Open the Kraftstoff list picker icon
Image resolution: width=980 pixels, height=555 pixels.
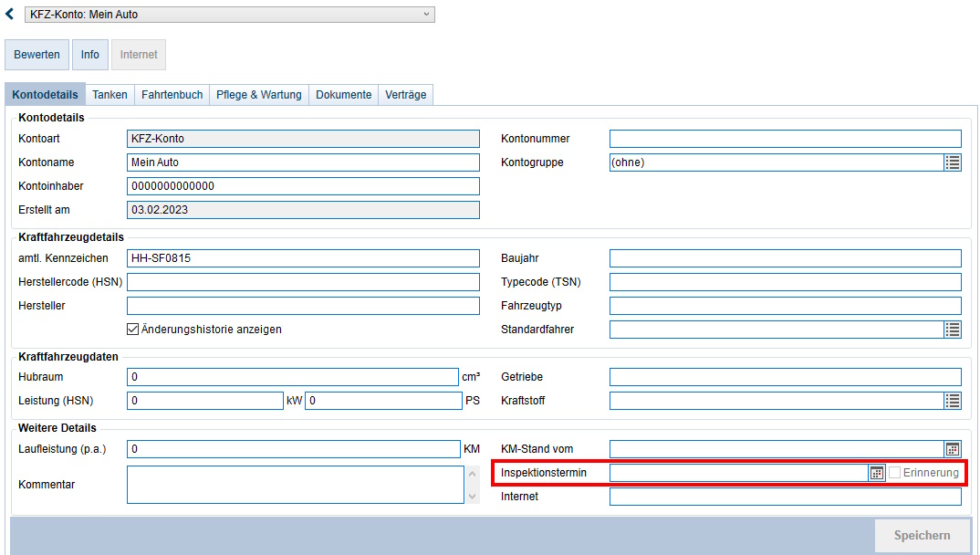(x=953, y=401)
